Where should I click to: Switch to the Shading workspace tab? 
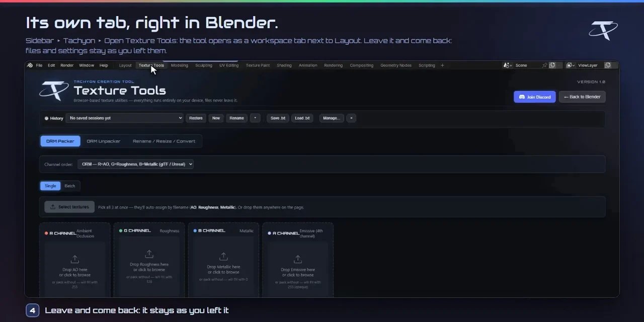pos(284,65)
